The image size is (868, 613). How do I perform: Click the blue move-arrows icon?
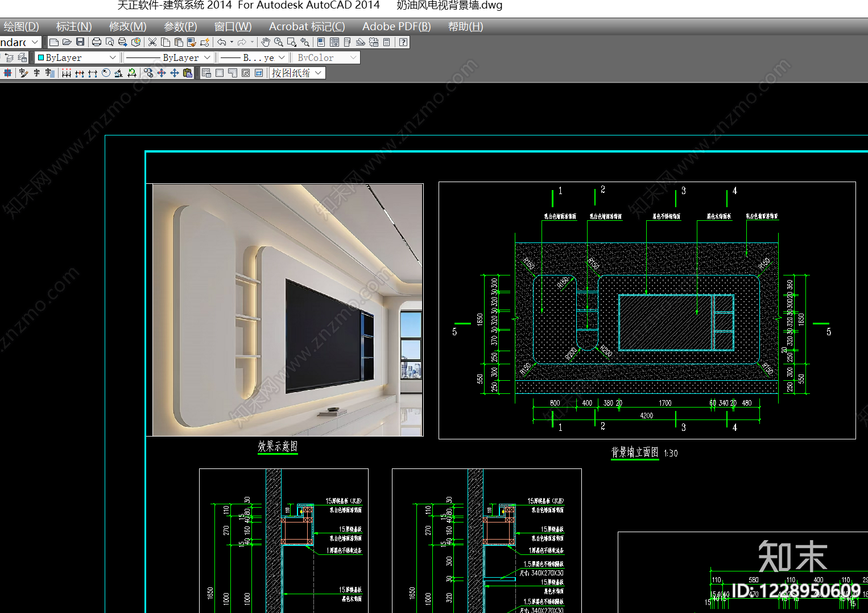[175, 73]
